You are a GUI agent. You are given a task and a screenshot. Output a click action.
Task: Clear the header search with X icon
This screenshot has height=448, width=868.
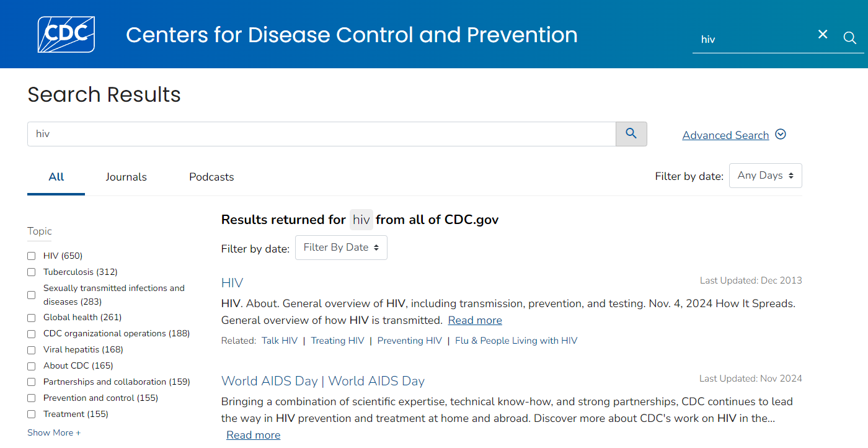(823, 35)
